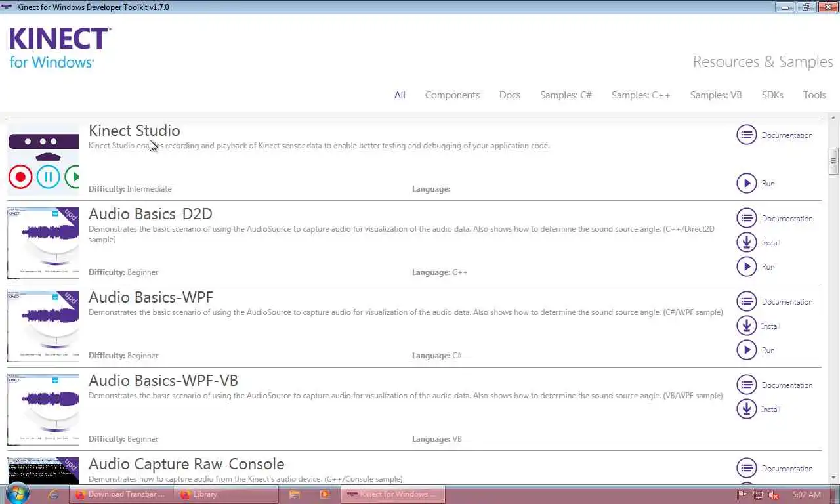This screenshot has width=840, height=504.
Task: Show All resources tab
Action: (400, 95)
